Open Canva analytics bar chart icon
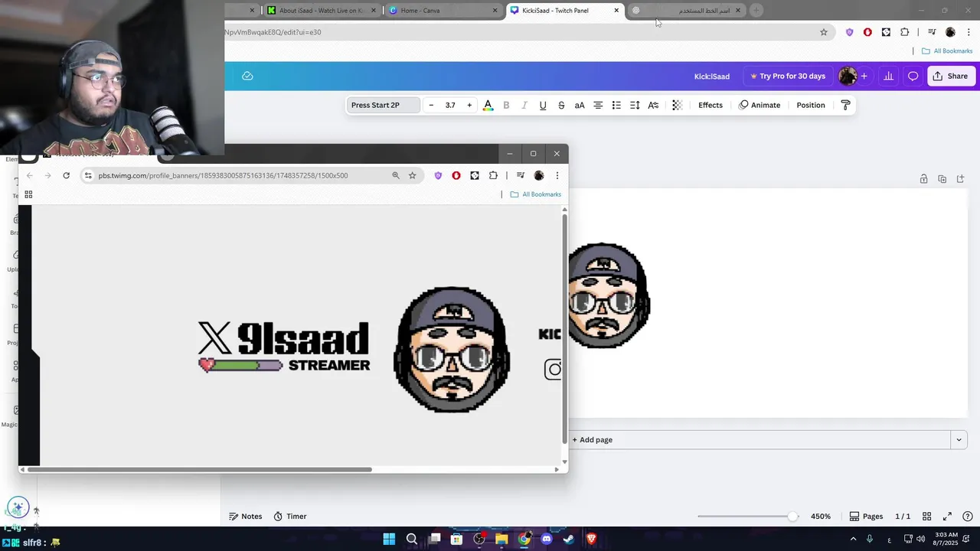Viewport: 980px width, 551px height. (888, 76)
